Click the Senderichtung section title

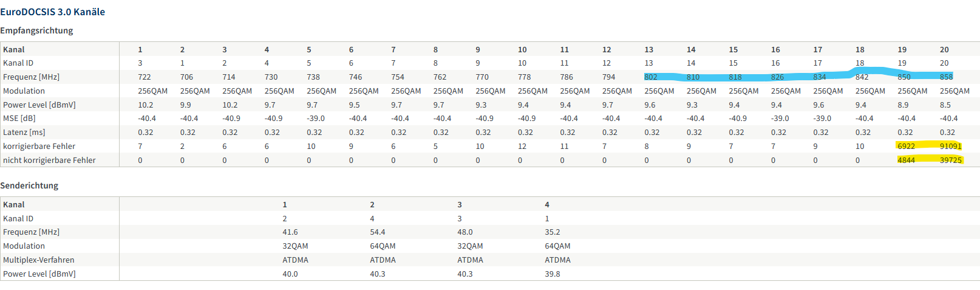pyautogui.click(x=29, y=185)
